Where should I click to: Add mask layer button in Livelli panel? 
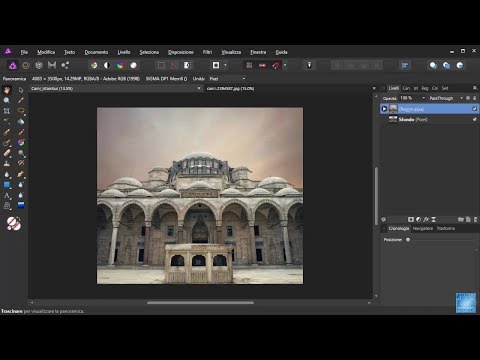pyautogui.click(x=411, y=219)
